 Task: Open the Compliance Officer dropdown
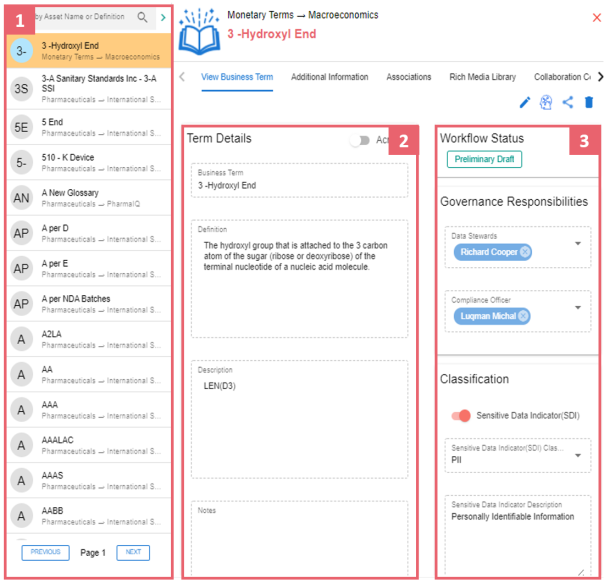(x=577, y=307)
